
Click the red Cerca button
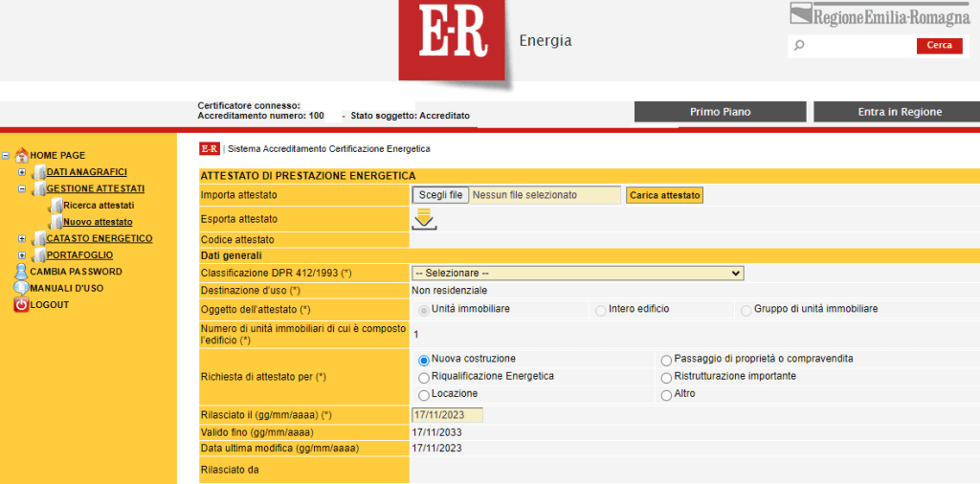(x=940, y=46)
